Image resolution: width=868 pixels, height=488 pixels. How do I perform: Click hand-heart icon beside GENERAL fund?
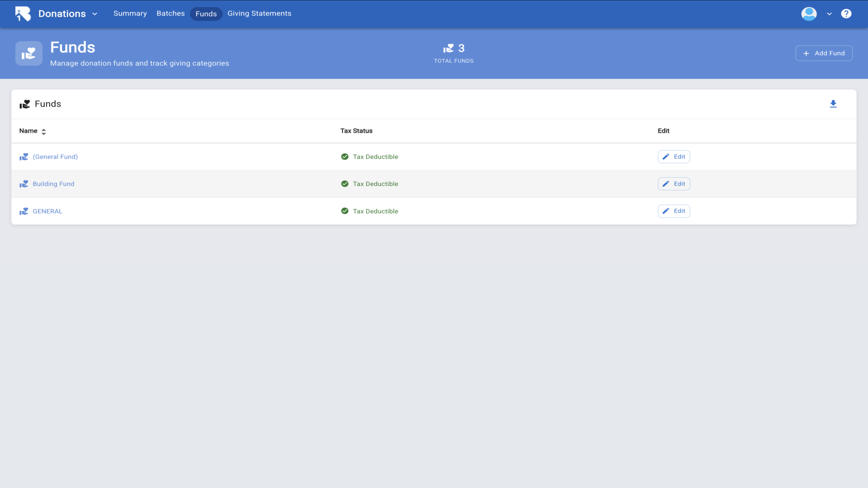24,211
